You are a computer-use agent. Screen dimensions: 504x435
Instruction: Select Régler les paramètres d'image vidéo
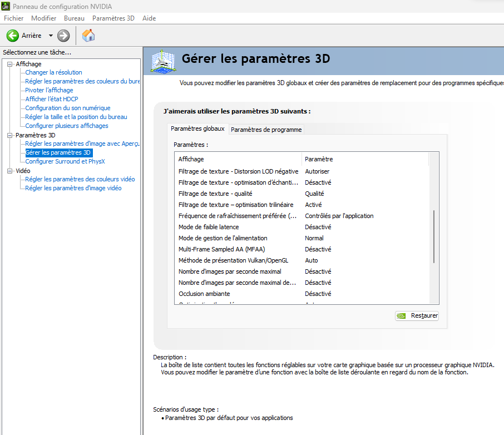73,188
